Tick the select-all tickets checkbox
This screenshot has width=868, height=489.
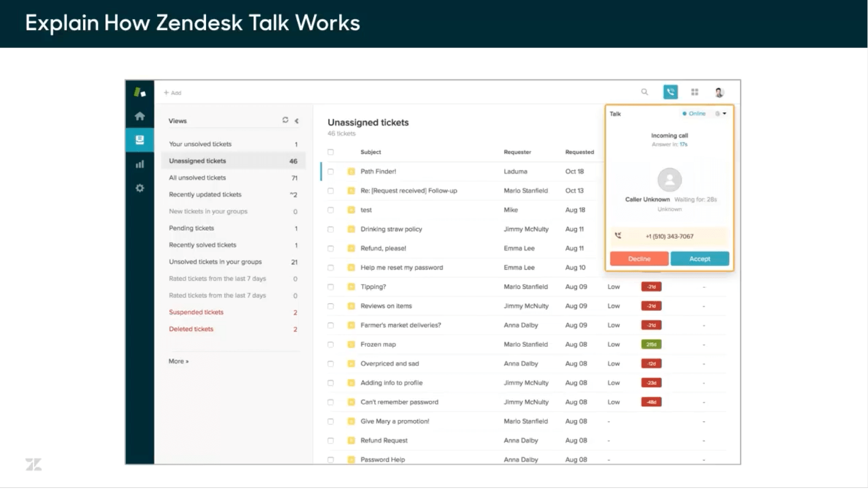pos(330,152)
